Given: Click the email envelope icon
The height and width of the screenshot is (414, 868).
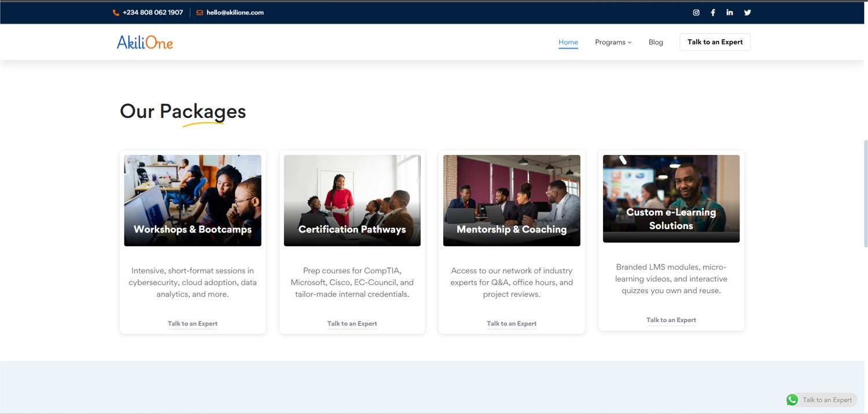Looking at the screenshot, I should 200,13.
